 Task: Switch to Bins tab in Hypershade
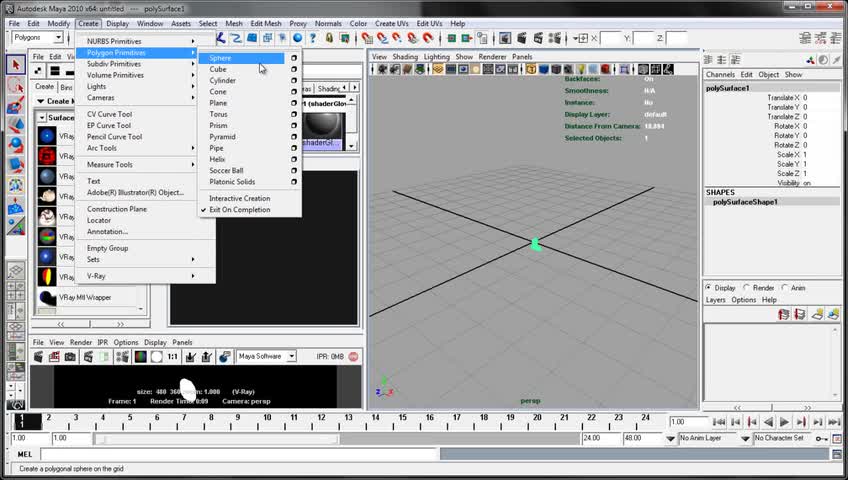click(x=66, y=87)
